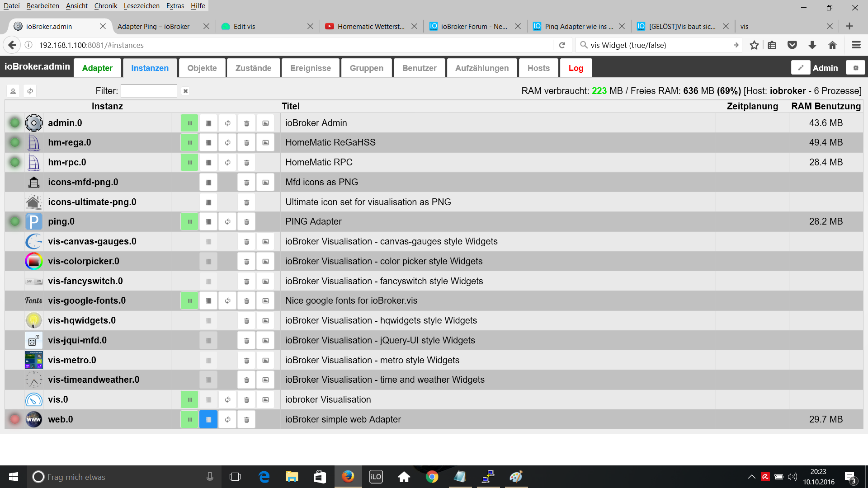
Task: Open File Explorer from taskbar
Action: (x=292, y=477)
